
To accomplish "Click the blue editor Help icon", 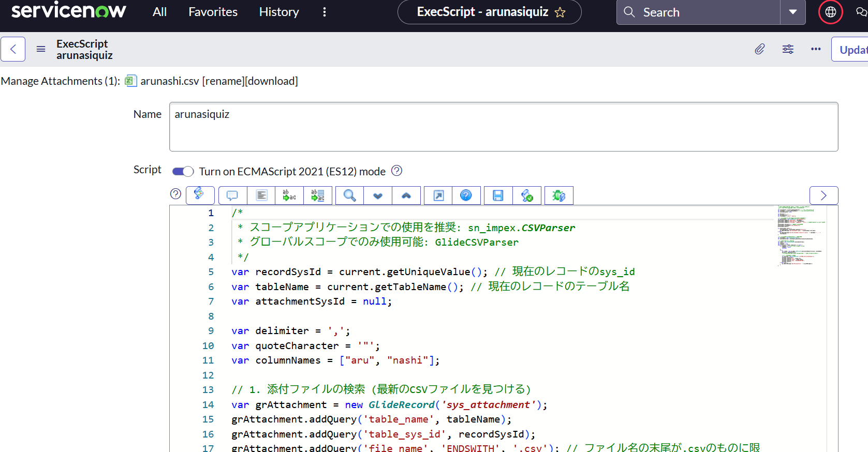I will click(466, 195).
